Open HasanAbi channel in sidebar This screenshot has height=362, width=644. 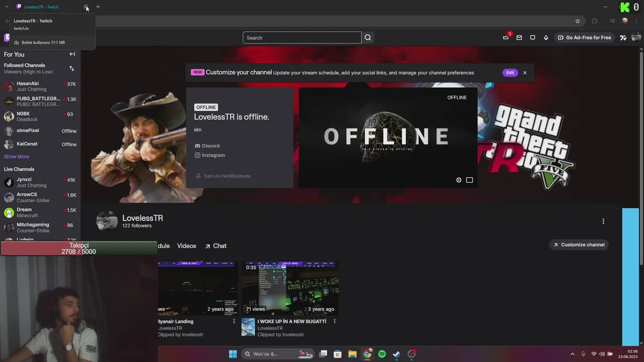[40, 86]
